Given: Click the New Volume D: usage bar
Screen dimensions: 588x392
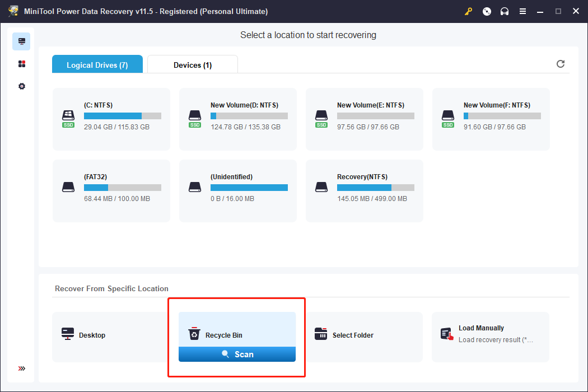Looking at the screenshot, I should [249, 116].
